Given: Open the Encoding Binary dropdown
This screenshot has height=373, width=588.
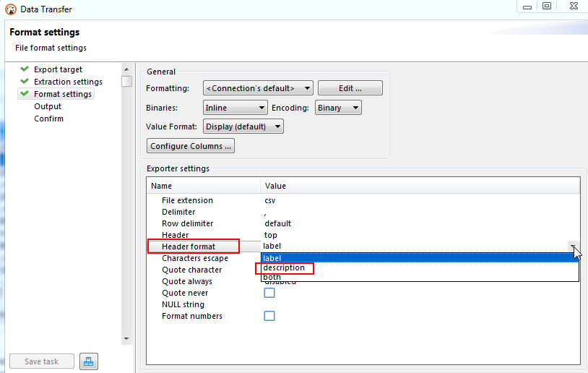Looking at the screenshot, I should click(338, 108).
